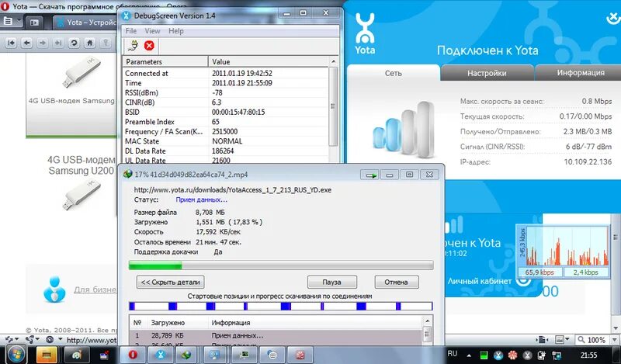Click the Скрыть детали button

pyautogui.click(x=170, y=282)
